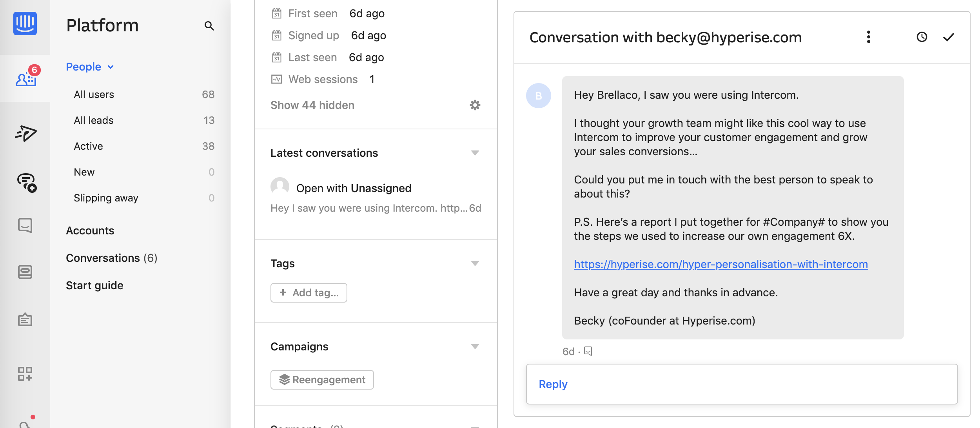Show 44 hidden attributes
The image size is (980, 428).
(312, 105)
